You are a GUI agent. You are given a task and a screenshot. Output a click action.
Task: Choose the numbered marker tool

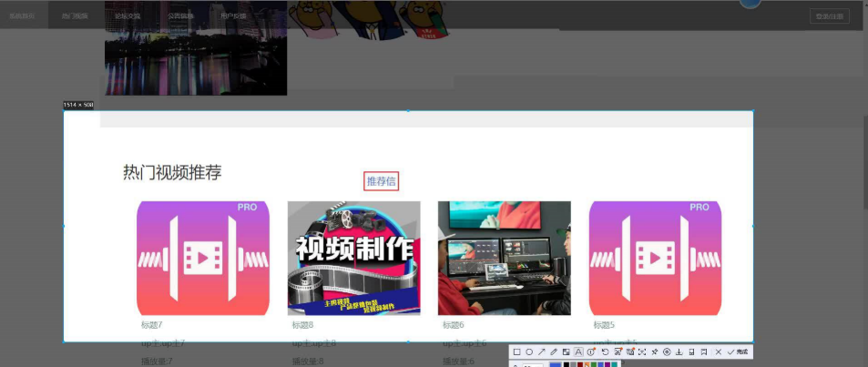click(x=591, y=352)
